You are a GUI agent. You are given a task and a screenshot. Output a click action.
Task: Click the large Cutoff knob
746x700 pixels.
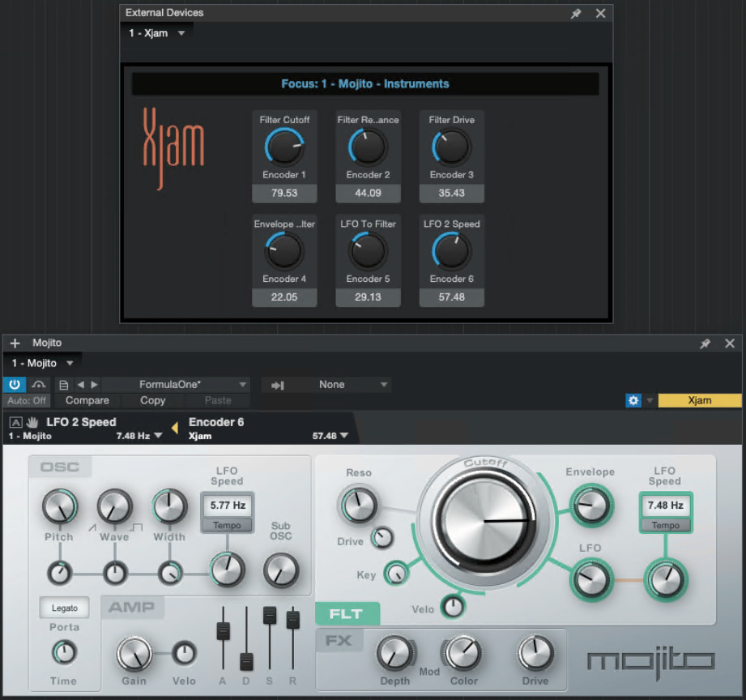point(484,520)
